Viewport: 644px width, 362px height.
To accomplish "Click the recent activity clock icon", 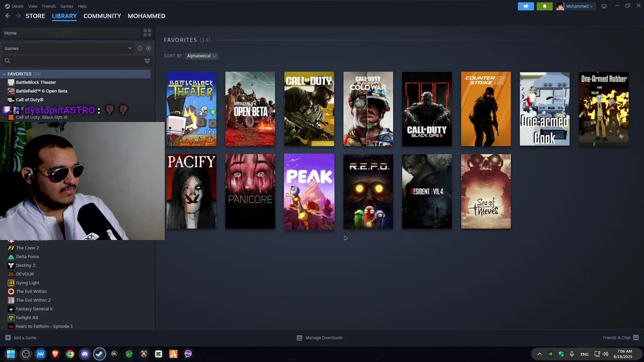I will point(140,48).
